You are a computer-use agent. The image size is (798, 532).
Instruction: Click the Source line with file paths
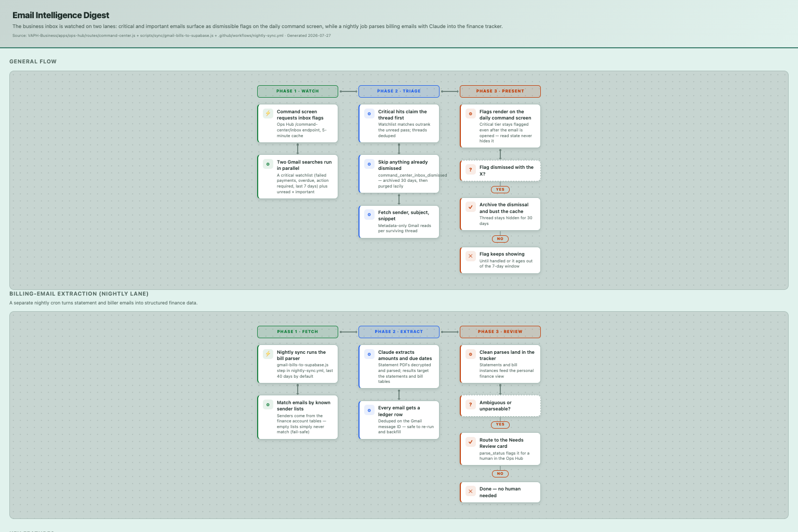point(171,36)
